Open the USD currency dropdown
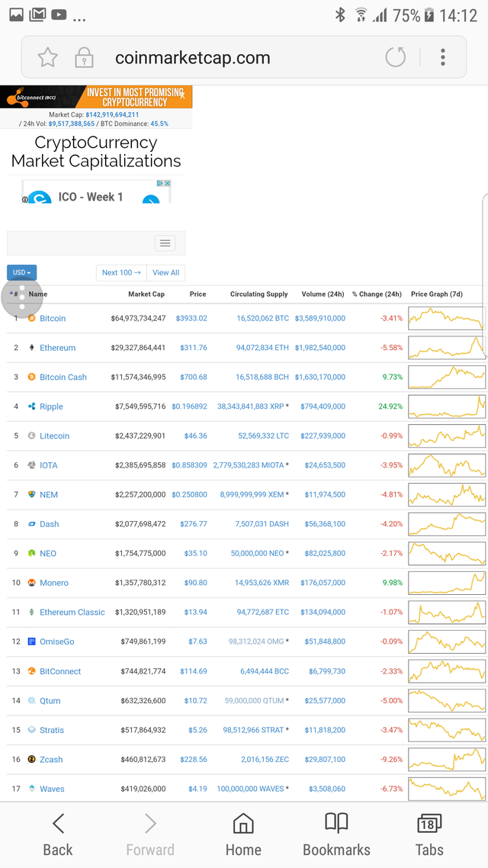The image size is (488, 868). point(21,272)
